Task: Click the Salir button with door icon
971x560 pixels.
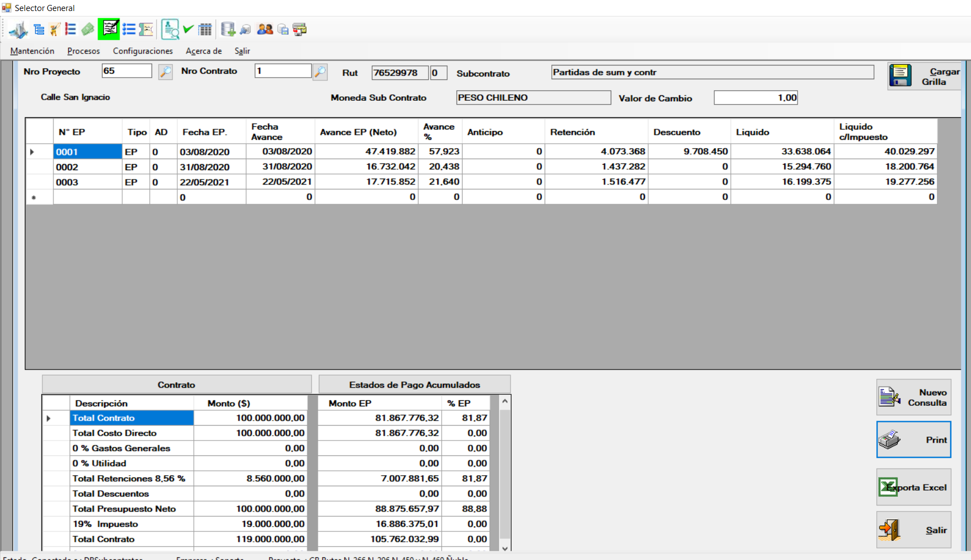Action: coord(914,530)
